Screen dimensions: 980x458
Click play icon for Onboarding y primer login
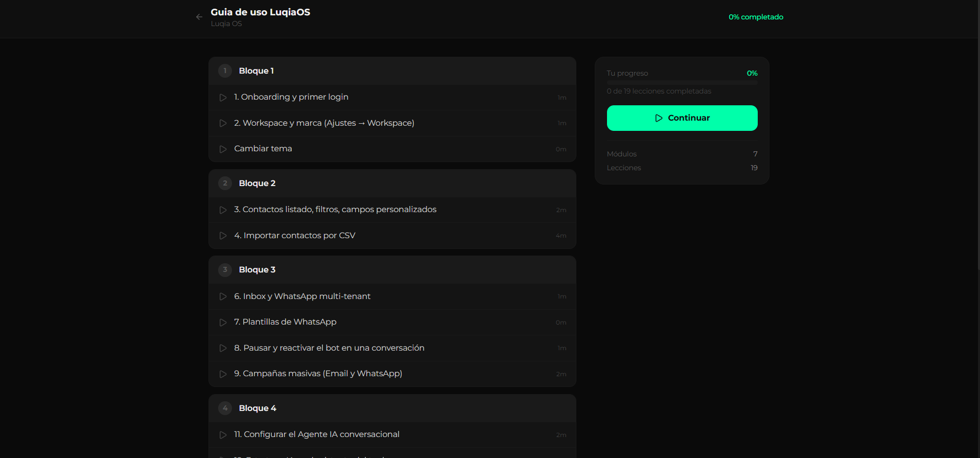tap(223, 98)
